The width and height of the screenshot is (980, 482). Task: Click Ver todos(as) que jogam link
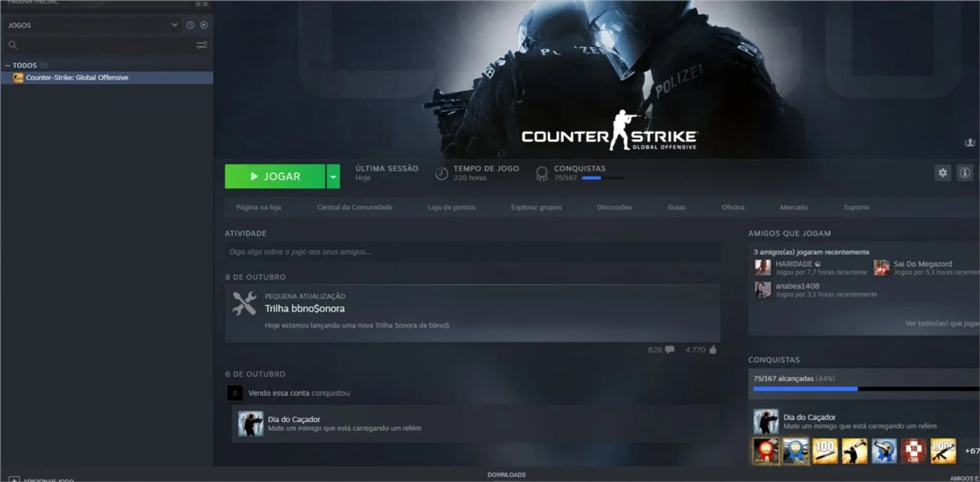tap(942, 323)
